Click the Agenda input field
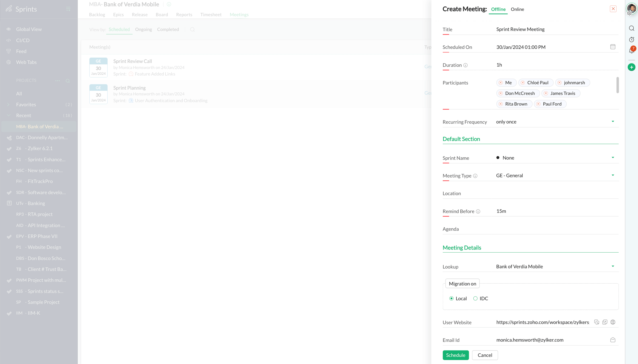 pos(557,229)
